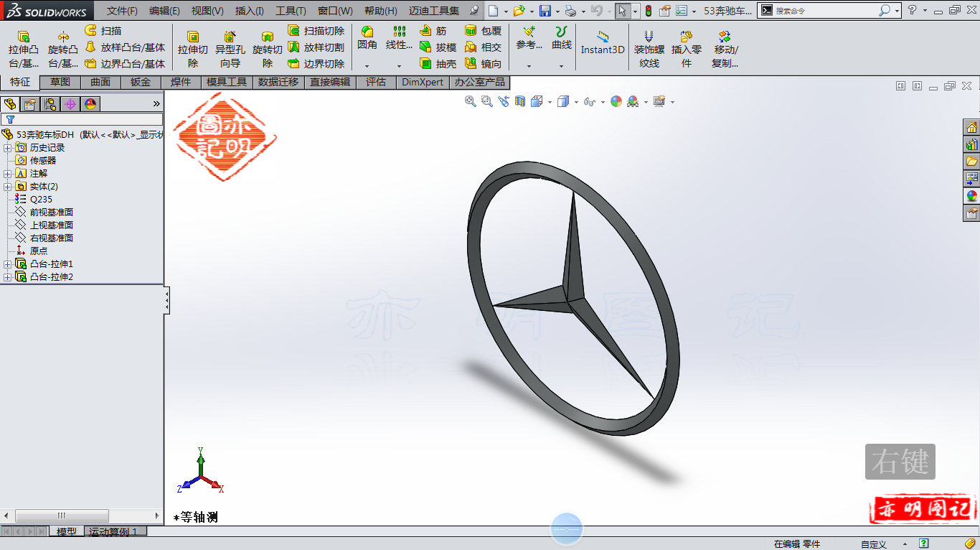
Task: Open the 圆角 fillet dropdown arrow
Action: (x=367, y=65)
